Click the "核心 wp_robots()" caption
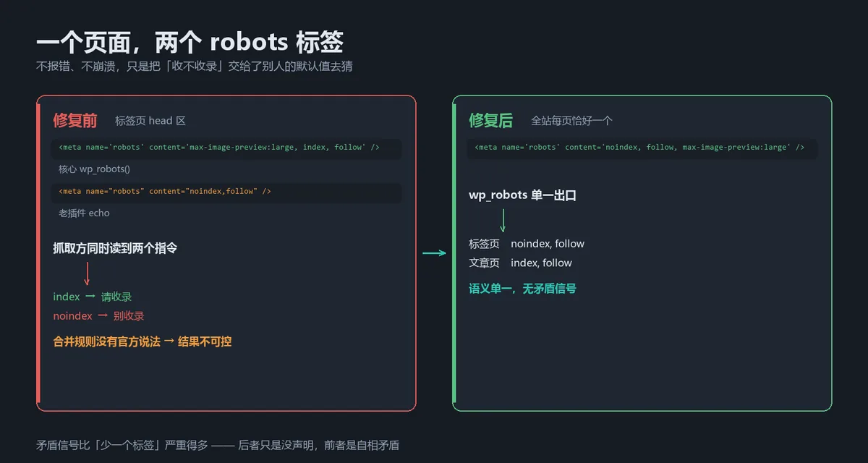Image resolution: width=868 pixels, height=463 pixels. (x=94, y=169)
